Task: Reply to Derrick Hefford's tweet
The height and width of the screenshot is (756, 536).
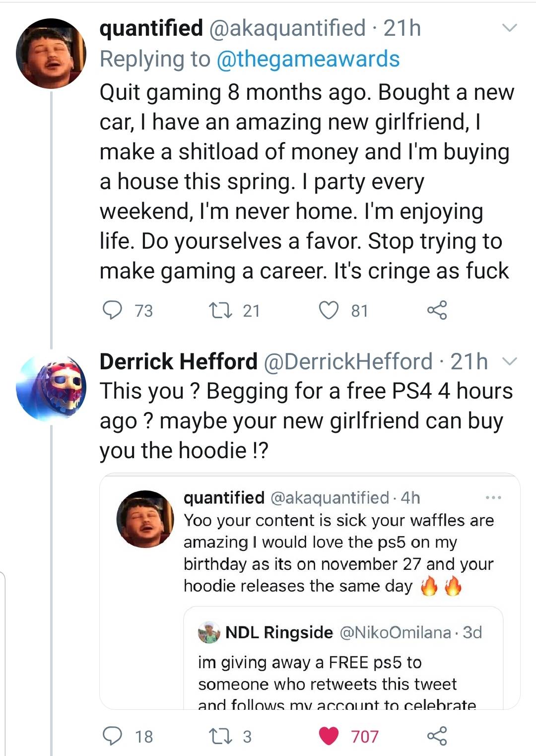Action: [x=113, y=736]
